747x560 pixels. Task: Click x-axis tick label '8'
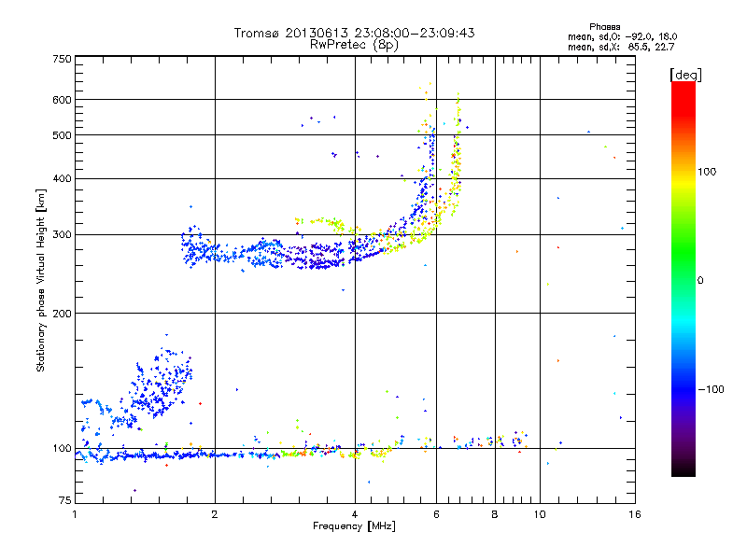click(495, 514)
